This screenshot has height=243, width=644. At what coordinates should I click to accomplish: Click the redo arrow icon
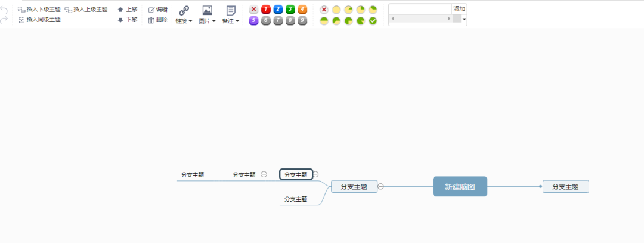click(4, 20)
